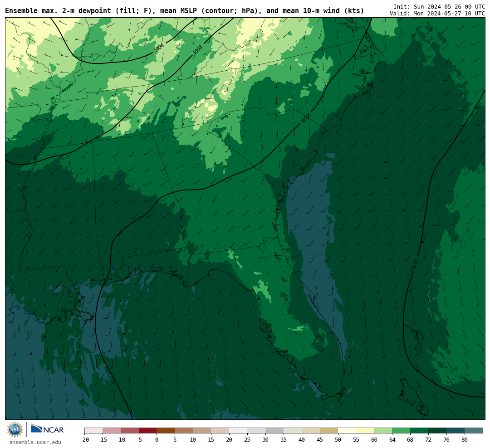490x448 pixels.
Task: Click the 45 colorbar tick label
Action: pos(320,440)
